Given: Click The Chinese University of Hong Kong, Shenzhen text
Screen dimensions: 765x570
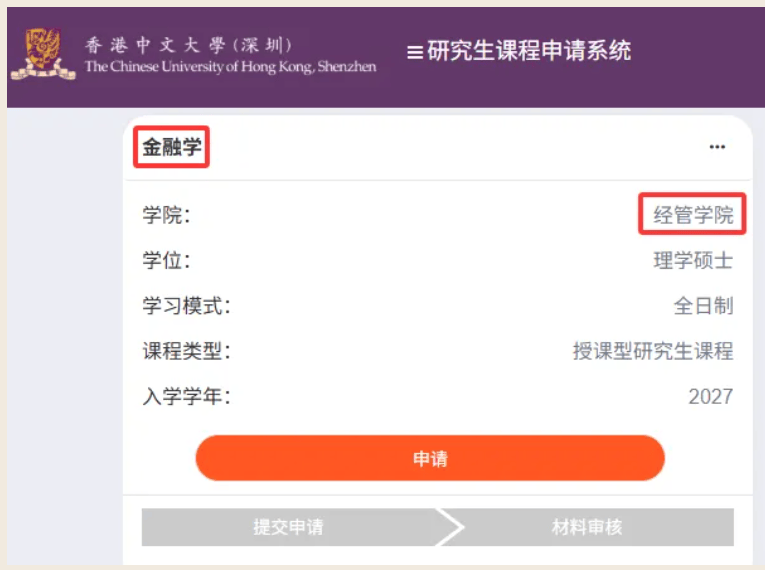Looking at the screenshot, I should click(x=230, y=66).
